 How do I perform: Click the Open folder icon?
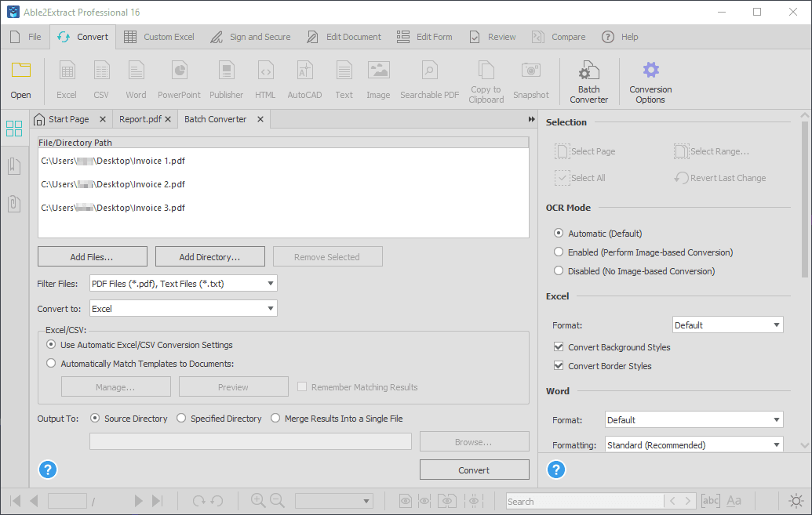point(20,70)
